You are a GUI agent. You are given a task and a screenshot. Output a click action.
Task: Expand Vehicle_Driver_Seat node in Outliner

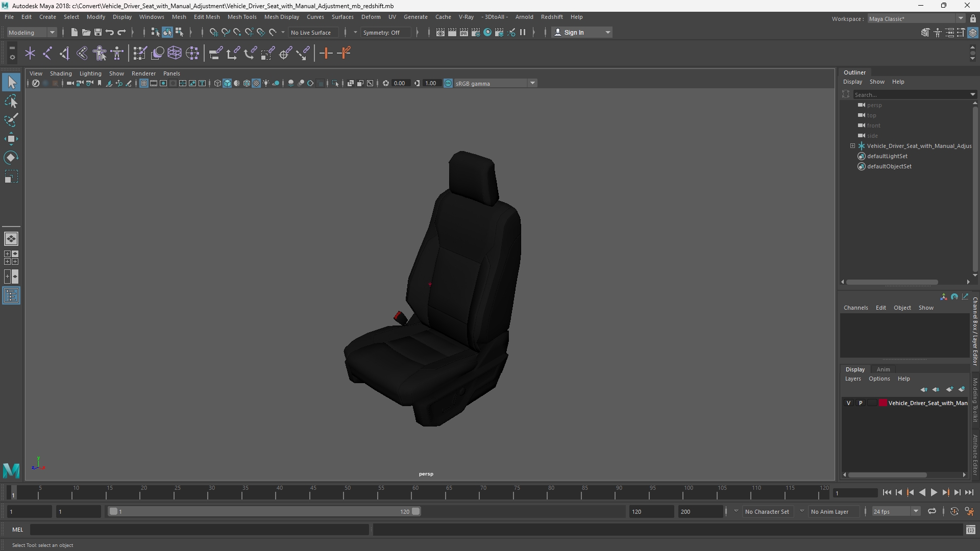click(x=852, y=146)
